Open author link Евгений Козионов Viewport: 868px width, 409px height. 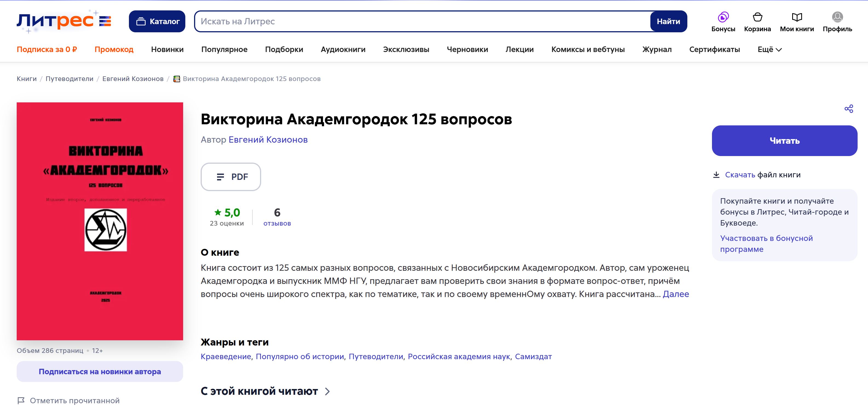pyautogui.click(x=268, y=140)
